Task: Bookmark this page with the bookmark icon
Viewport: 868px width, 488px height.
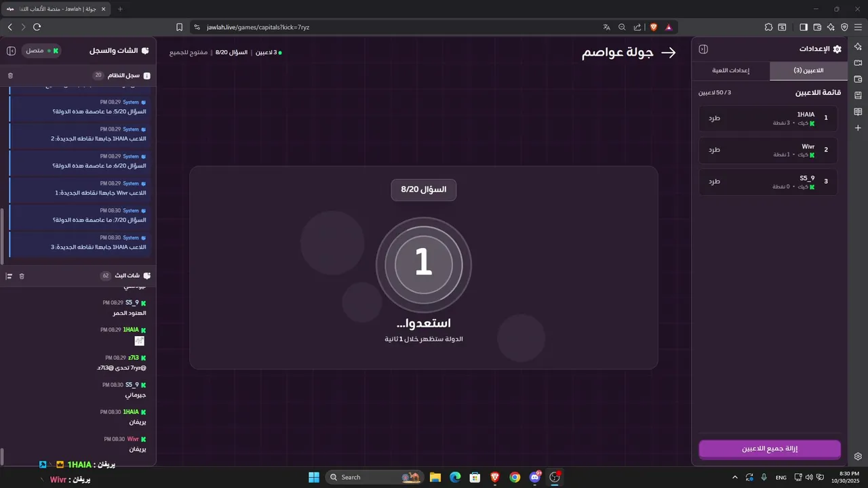Action: 179,27
